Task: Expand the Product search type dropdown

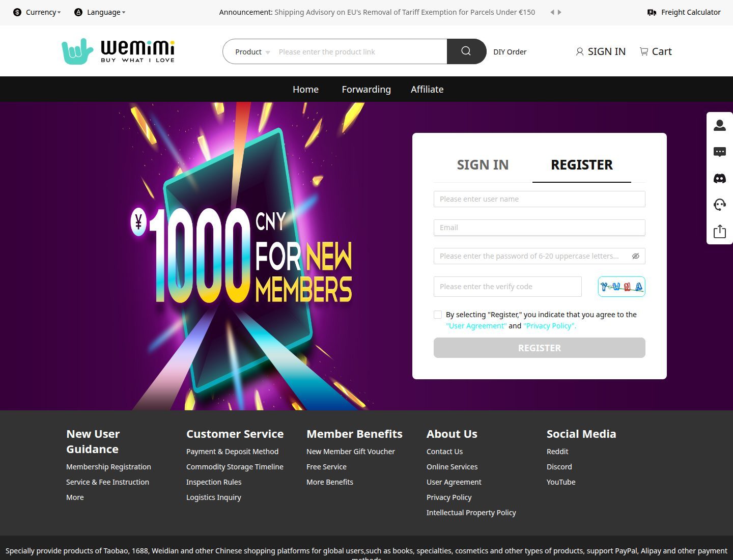Action: pos(252,52)
